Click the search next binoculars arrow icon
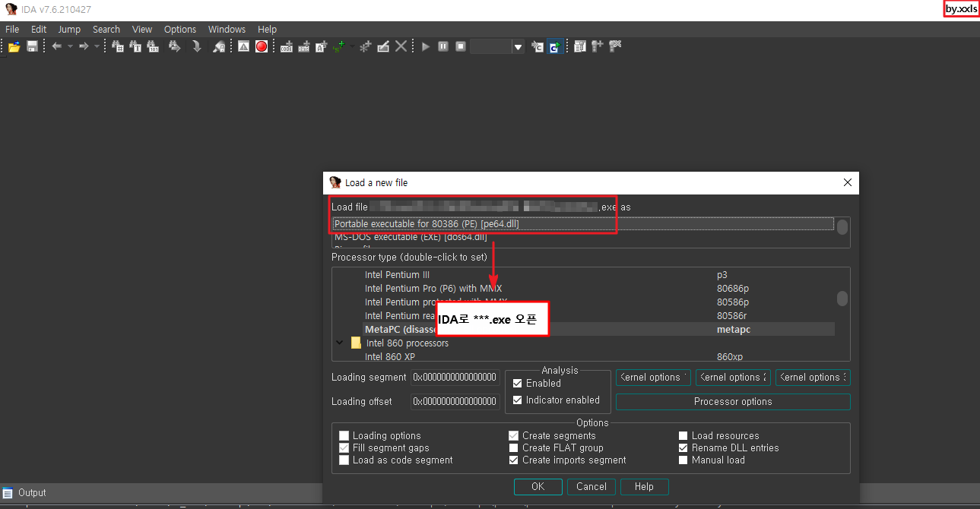 point(174,46)
